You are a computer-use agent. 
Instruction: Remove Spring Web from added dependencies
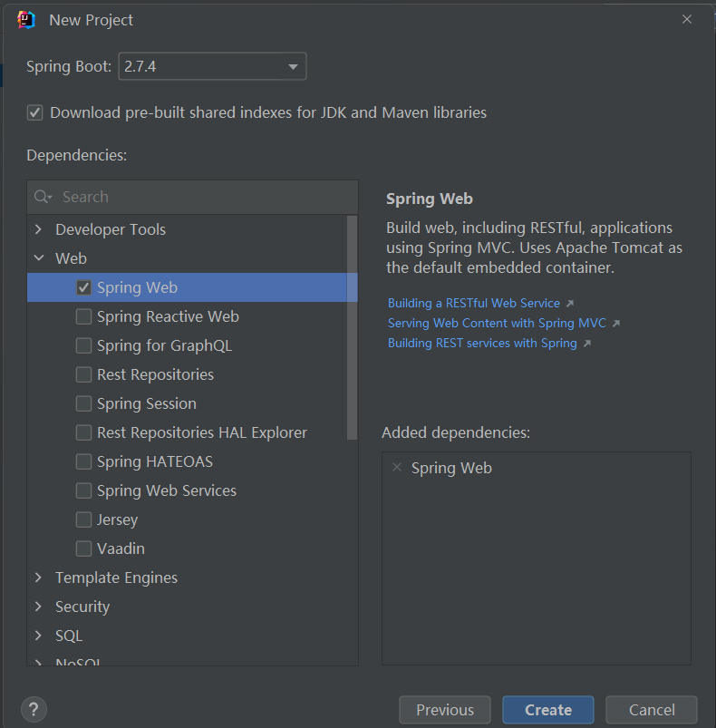point(397,467)
